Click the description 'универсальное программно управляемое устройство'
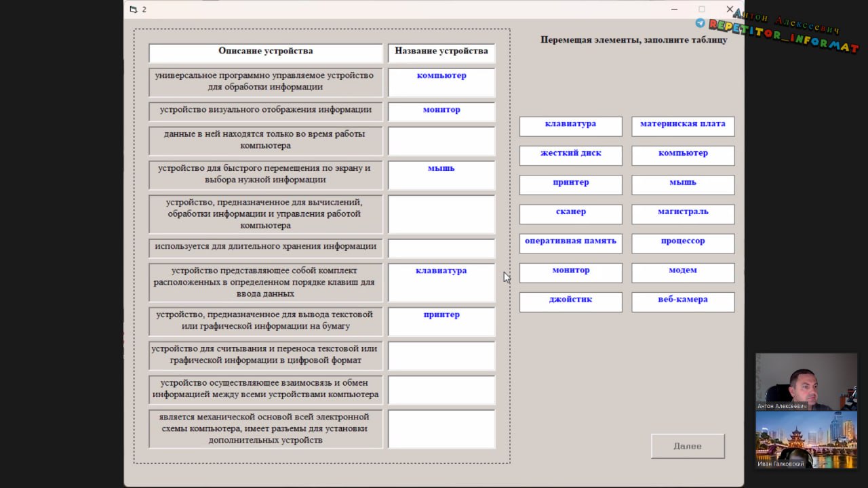 [x=266, y=82]
